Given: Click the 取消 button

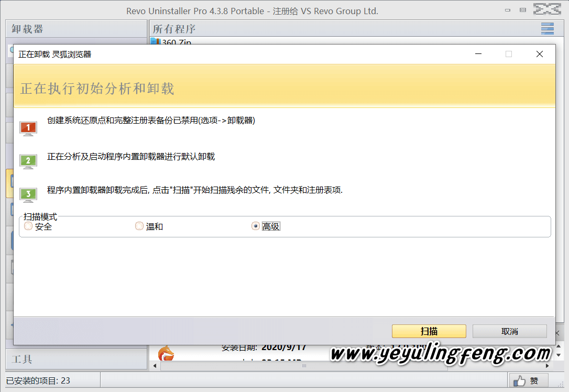Looking at the screenshot, I should coord(509,331).
